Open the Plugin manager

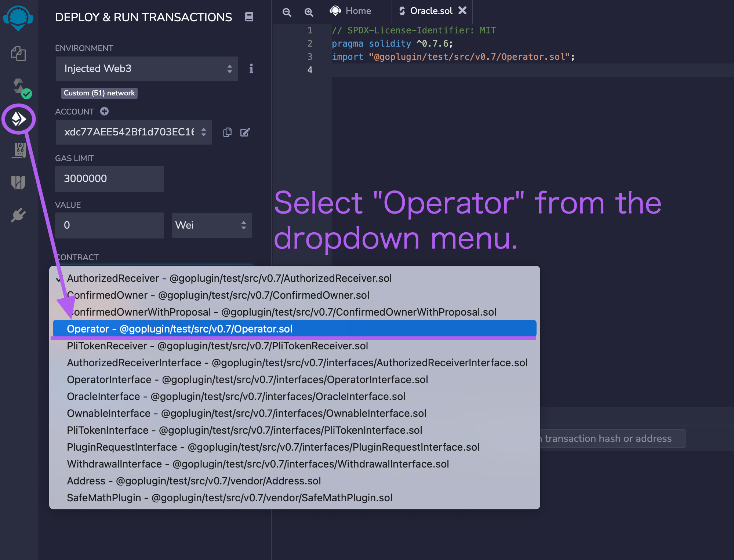click(18, 215)
